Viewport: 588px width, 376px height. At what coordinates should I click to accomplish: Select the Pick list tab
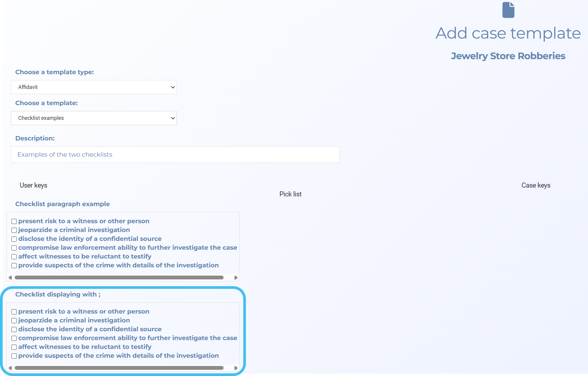[x=290, y=194]
